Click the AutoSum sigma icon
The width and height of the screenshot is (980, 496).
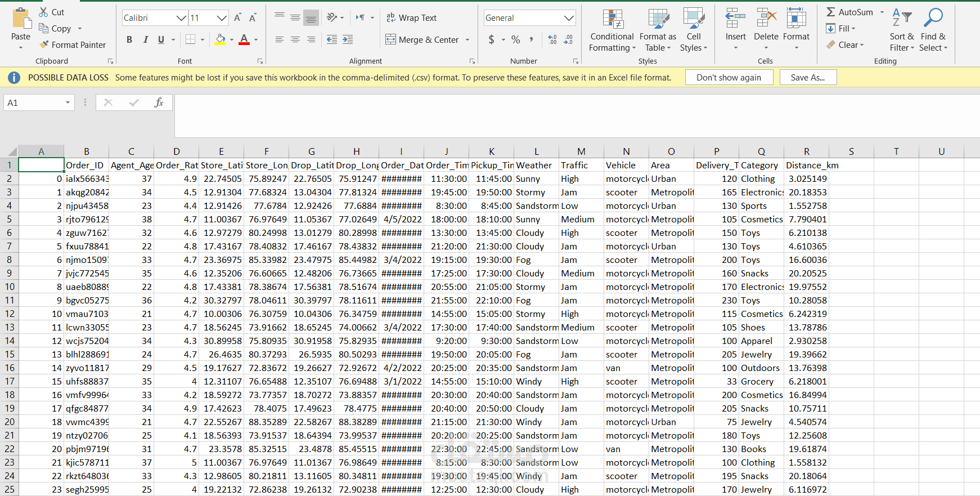830,12
